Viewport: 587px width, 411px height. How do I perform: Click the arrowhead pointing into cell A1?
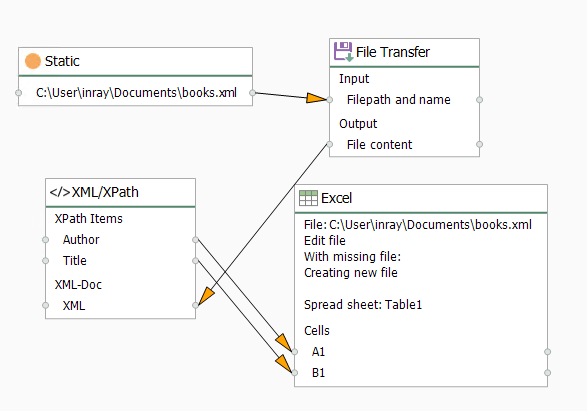coord(283,342)
